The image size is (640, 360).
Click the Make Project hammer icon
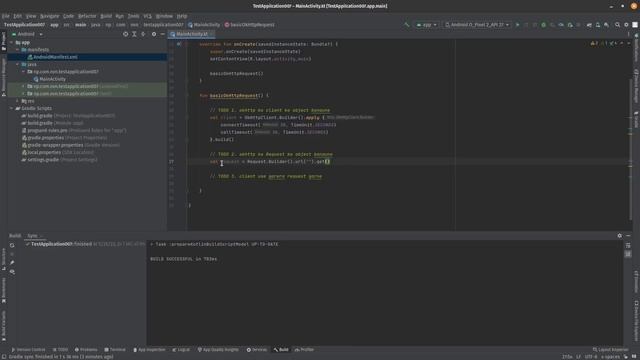[407, 25]
